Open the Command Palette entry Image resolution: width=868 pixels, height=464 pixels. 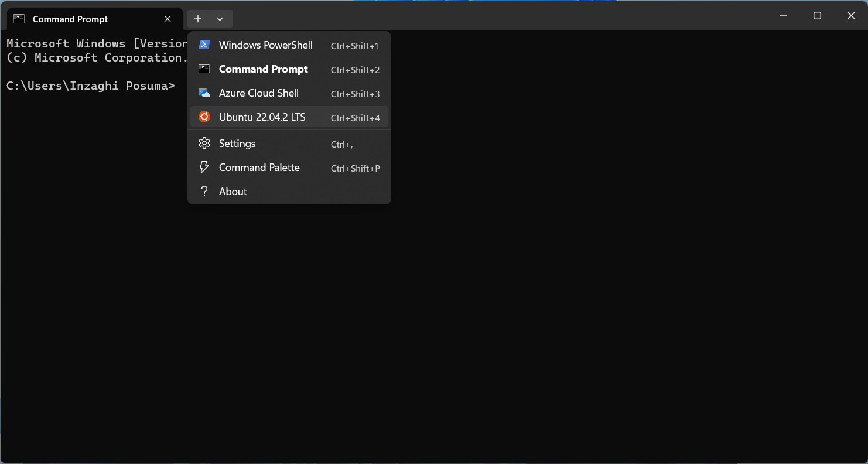(289, 168)
